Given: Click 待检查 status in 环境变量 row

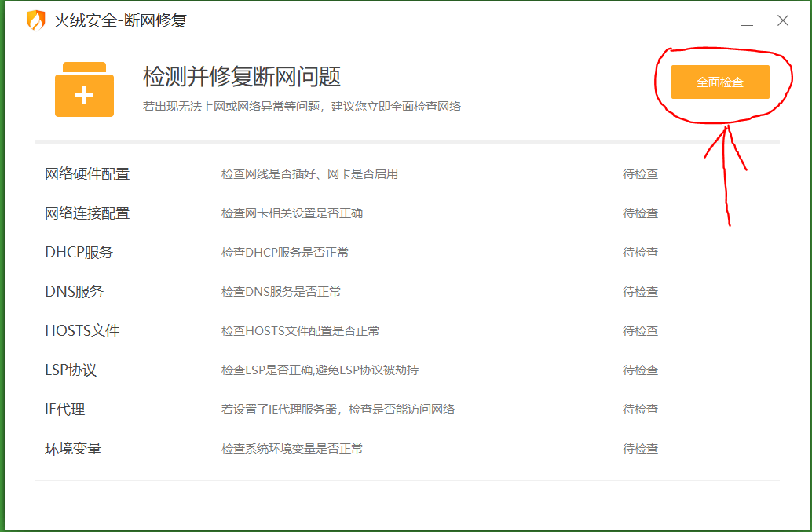Looking at the screenshot, I should click(x=640, y=449).
